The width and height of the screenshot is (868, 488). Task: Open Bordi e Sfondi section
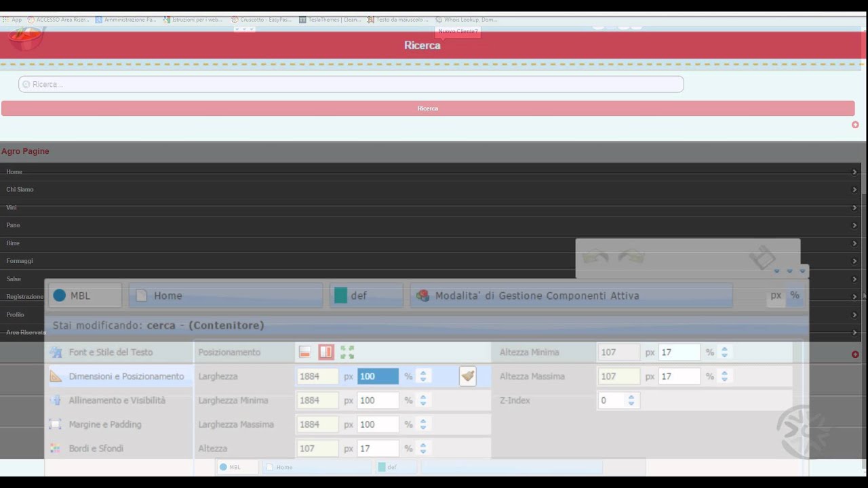pyautogui.click(x=121, y=449)
